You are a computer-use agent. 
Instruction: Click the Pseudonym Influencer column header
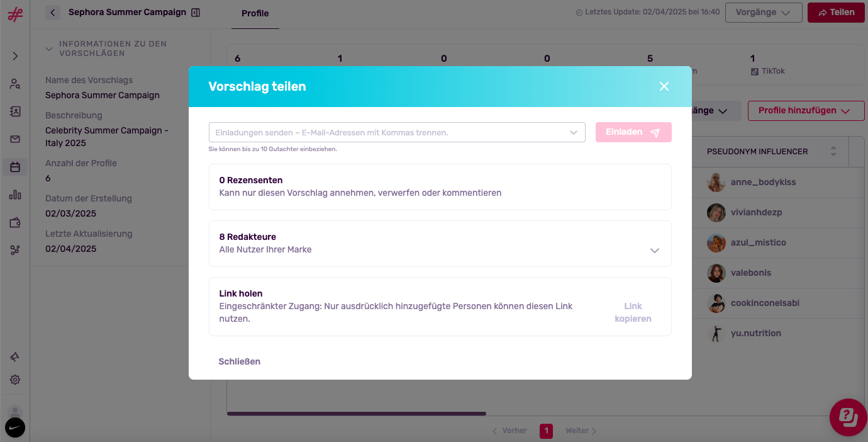(757, 152)
